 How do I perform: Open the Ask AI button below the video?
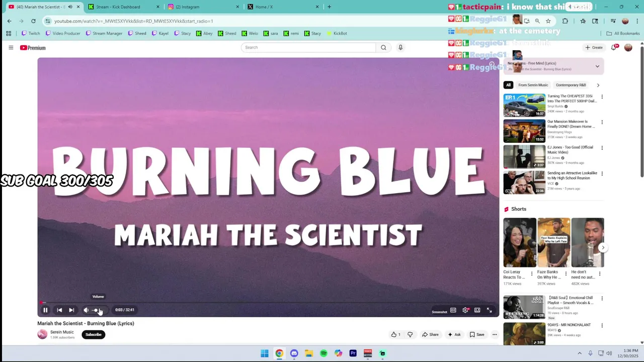(454, 334)
